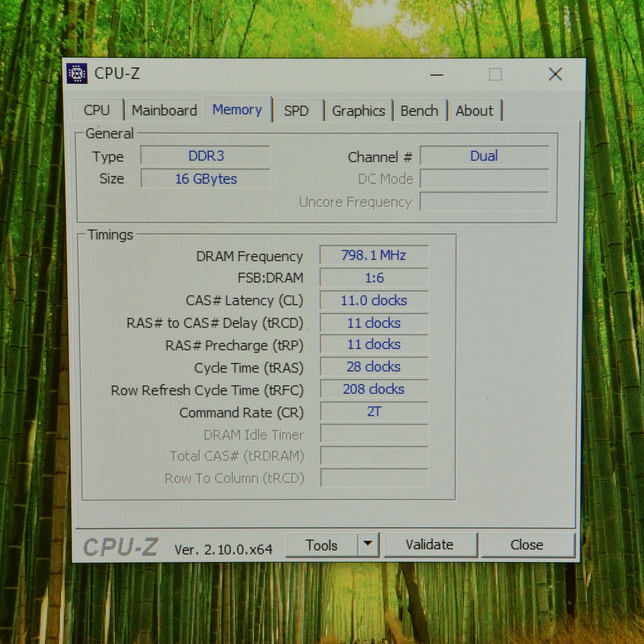Click the FSB:DRAM label
This screenshot has height=644, width=644.
click(270, 278)
